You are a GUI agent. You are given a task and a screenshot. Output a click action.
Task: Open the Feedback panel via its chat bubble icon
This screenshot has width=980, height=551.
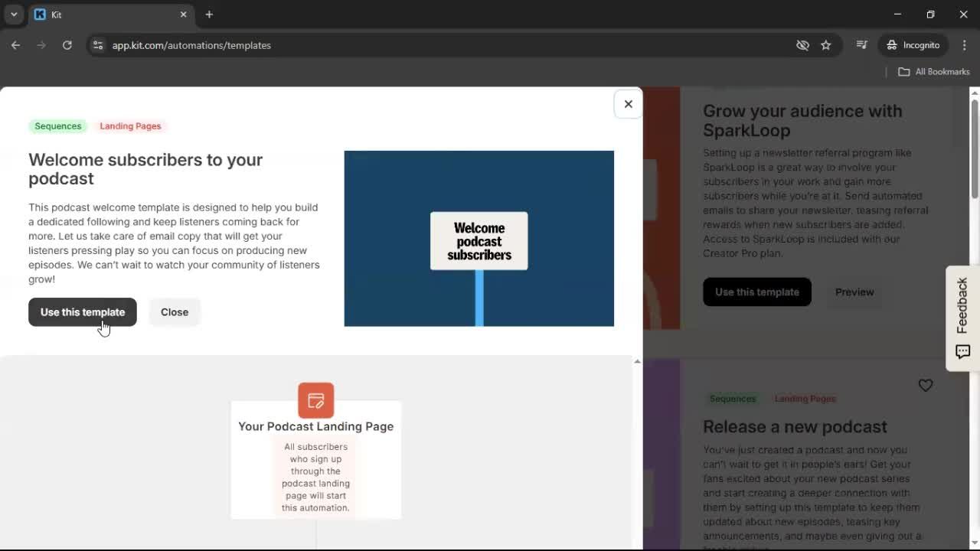point(962,351)
